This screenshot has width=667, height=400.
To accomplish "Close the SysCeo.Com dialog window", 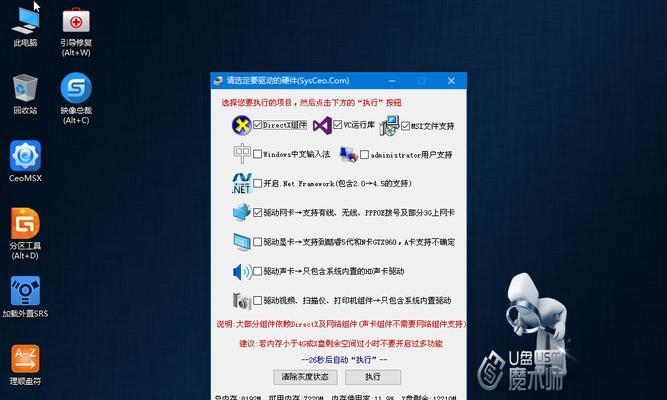I will pos(451,81).
